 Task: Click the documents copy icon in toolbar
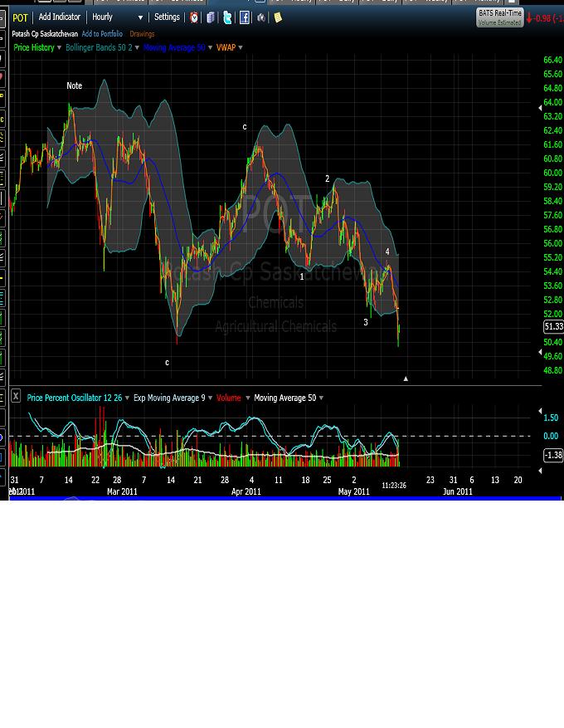[211, 17]
